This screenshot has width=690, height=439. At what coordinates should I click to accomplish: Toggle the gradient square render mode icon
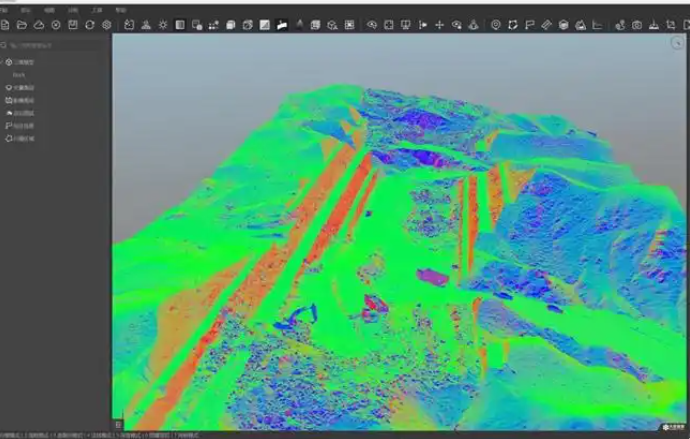tap(264, 25)
